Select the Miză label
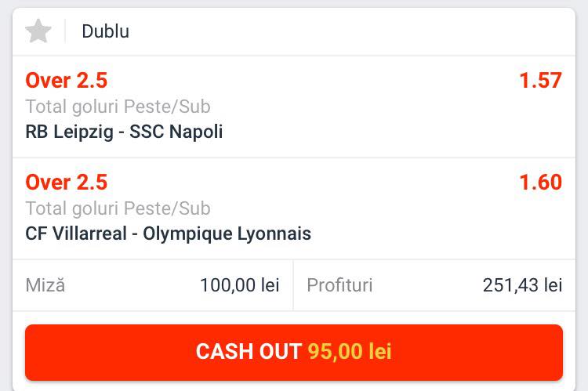The image size is (588, 391). click(x=45, y=285)
